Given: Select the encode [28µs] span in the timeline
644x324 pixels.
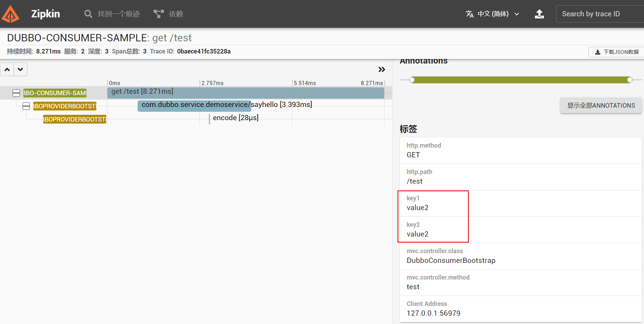Looking at the screenshot, I should pyautogui.click(x=235, y=118).
